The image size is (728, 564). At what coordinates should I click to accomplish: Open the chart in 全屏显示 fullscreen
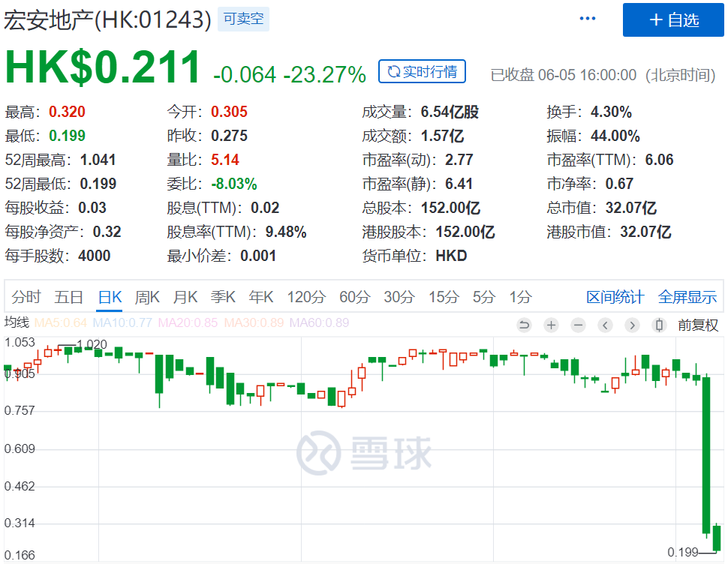coord(687,297)
